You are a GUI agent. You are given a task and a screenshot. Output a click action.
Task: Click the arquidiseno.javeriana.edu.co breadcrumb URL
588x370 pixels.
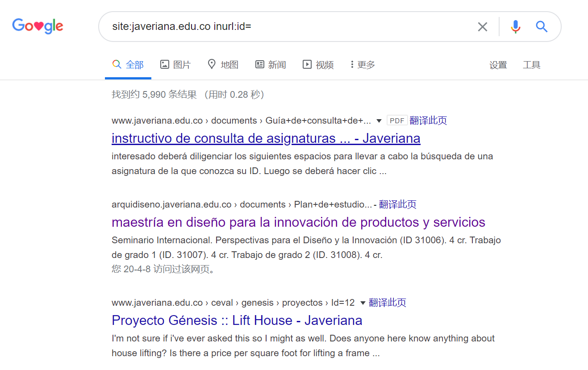(242, 204)
